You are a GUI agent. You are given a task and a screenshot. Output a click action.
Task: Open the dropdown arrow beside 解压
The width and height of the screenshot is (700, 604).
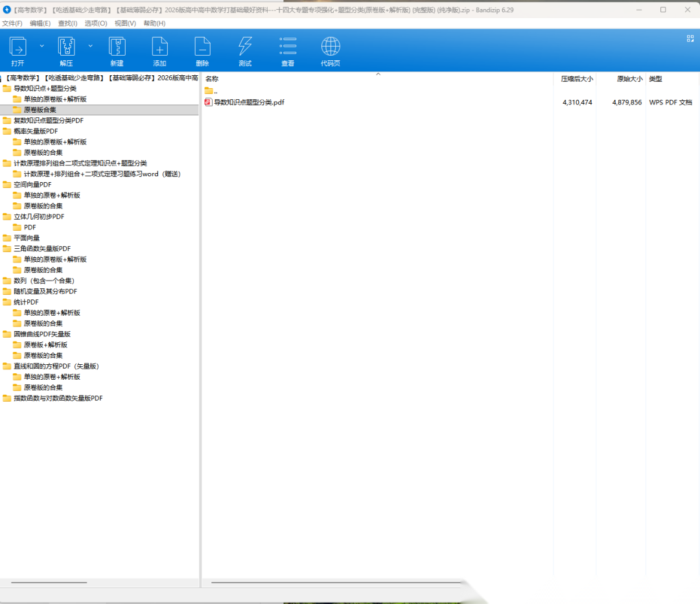(91, 46)
